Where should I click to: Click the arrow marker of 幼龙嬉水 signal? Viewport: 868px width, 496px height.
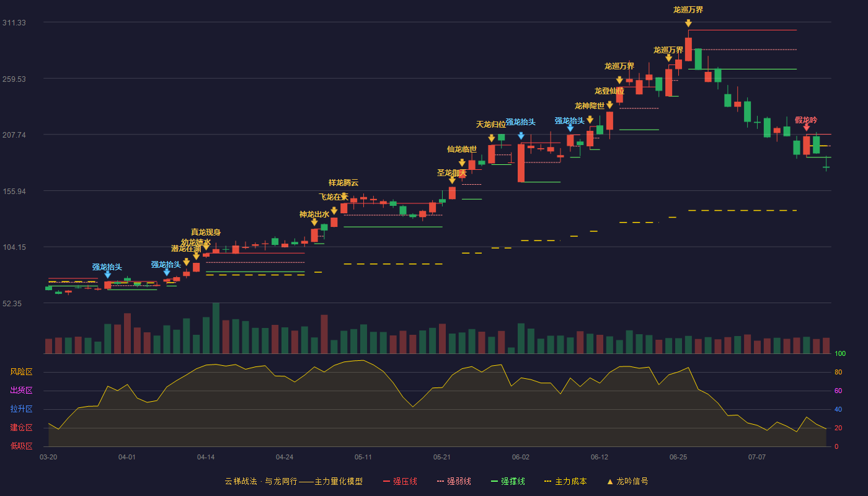(197, 255)
